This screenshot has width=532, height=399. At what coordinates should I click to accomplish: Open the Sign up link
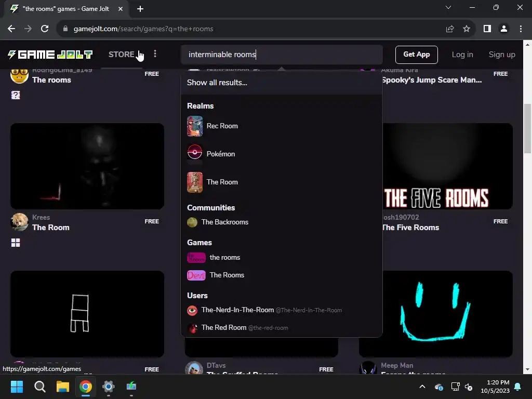click(501, 54)
